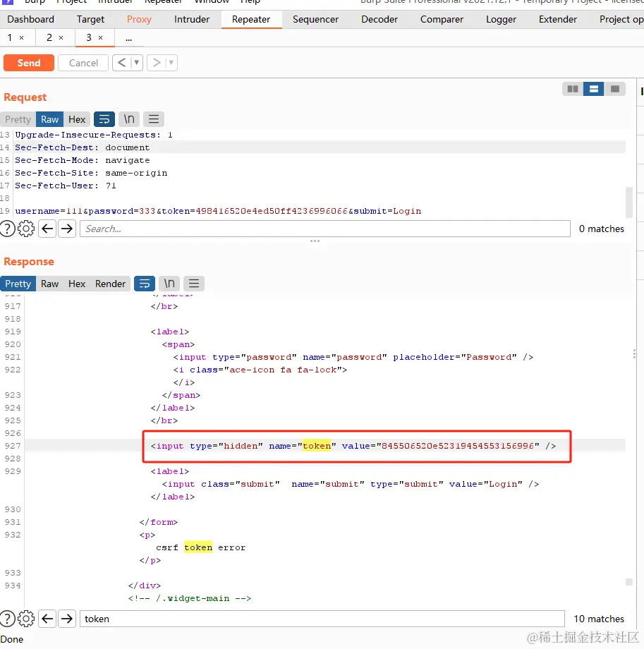Jump to previous Response search match

pyautogui.click(x=47, y=619)
